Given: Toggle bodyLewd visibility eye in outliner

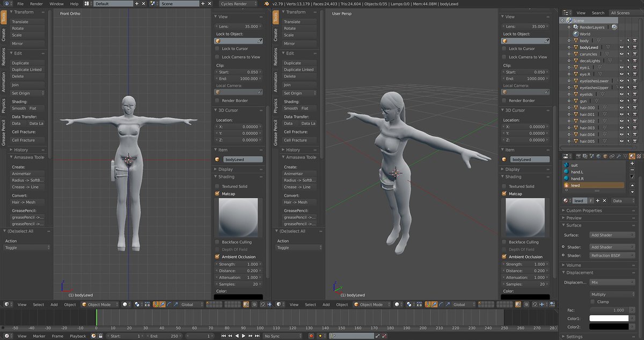Looking at the screenshot, I should [x=621, y=47].
